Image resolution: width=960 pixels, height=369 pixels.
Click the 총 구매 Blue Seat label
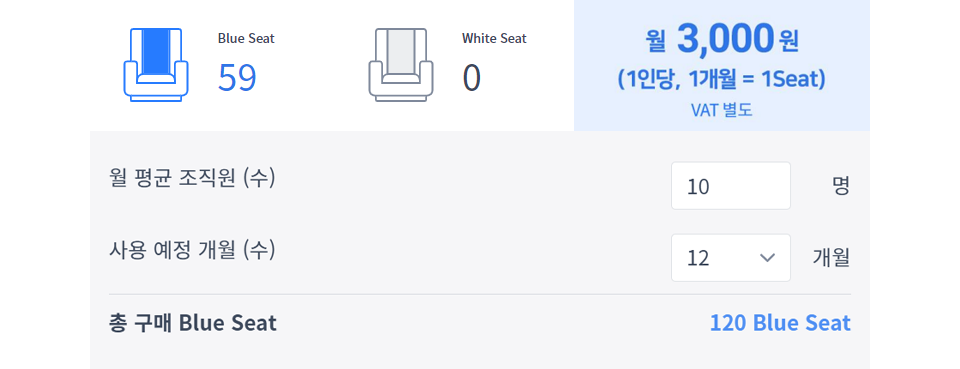pyautogui.click(x=192, y=323)
